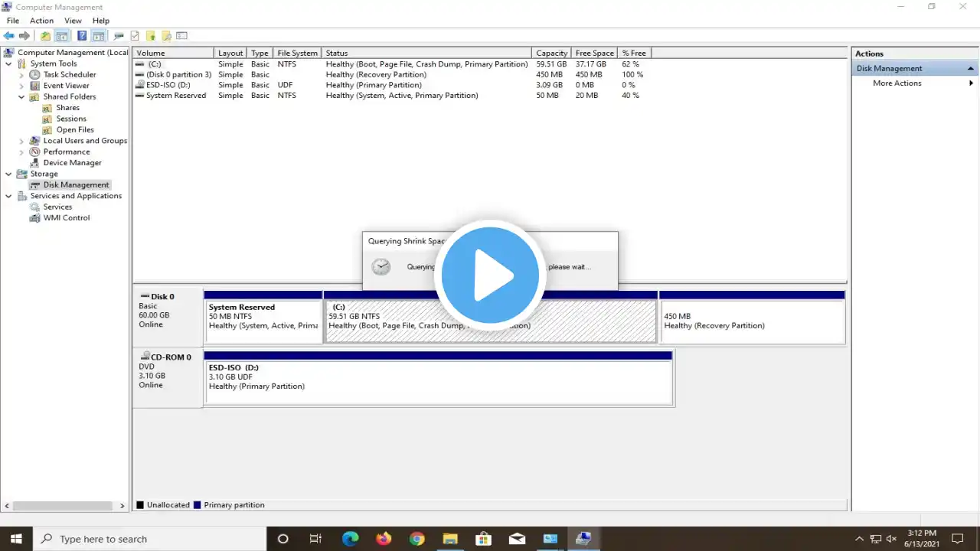Collapse the Storage tree node

coord(8,174)
